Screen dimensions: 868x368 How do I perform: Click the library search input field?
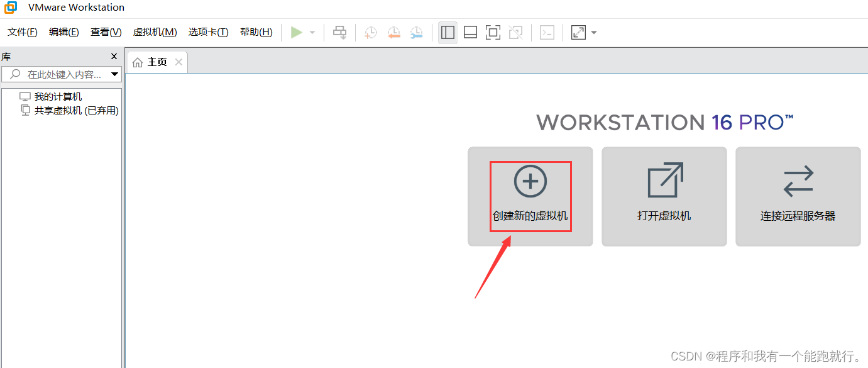click(61, 74)
